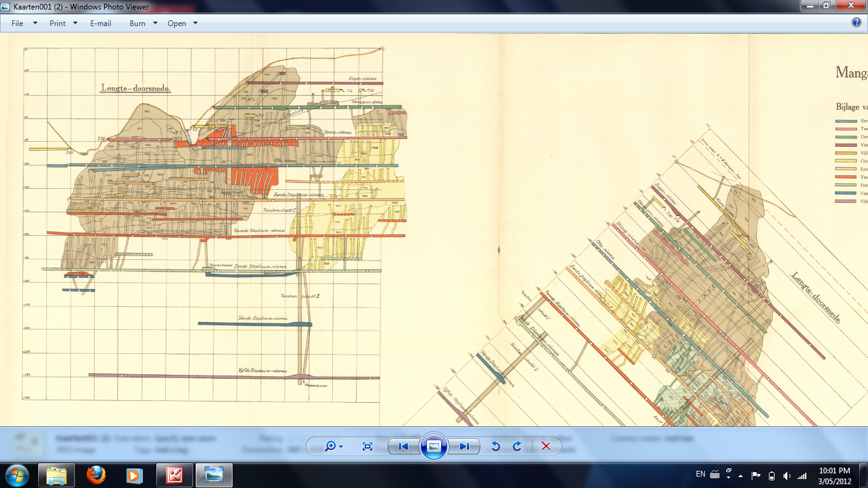Skip to the next photo
Screen dimensions: 868x488
(464, 446)
